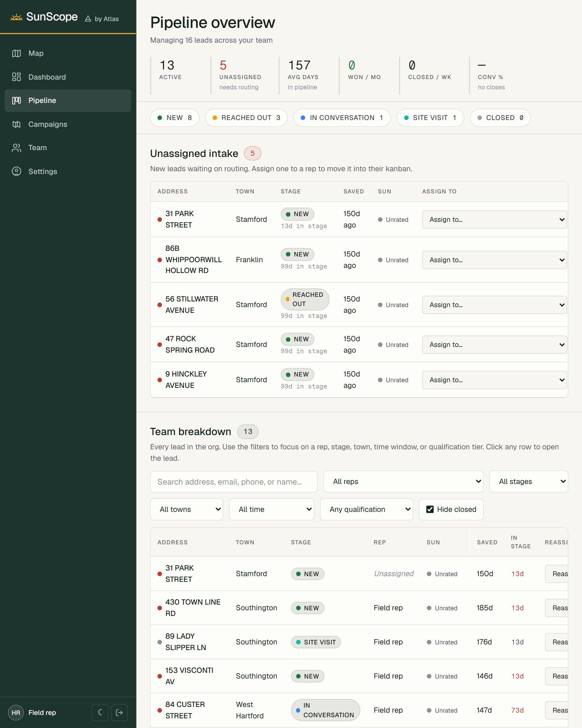Open the All reps filter dropdown

(404, 481)
